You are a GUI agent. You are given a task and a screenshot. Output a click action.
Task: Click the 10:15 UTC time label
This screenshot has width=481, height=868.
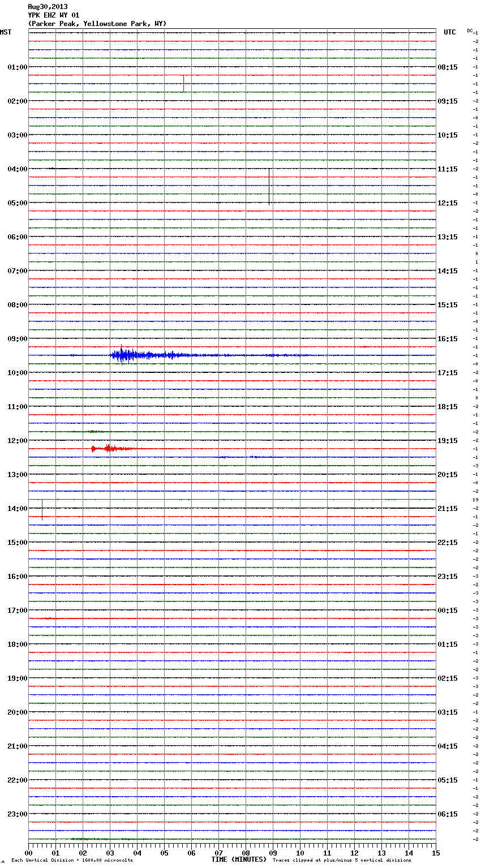click(x=448, y=135)
